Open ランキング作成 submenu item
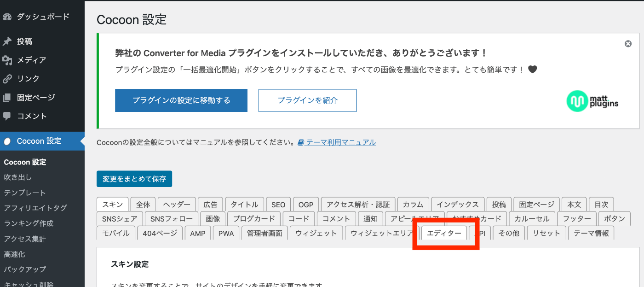The image size is (644, 287). (x=29, y=223)
